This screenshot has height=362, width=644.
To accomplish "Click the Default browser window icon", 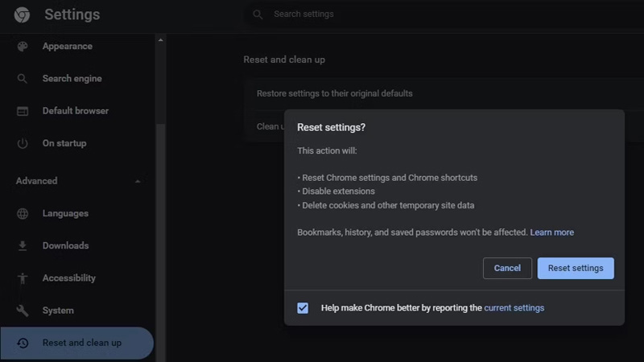I will click(x=23, y=111).
